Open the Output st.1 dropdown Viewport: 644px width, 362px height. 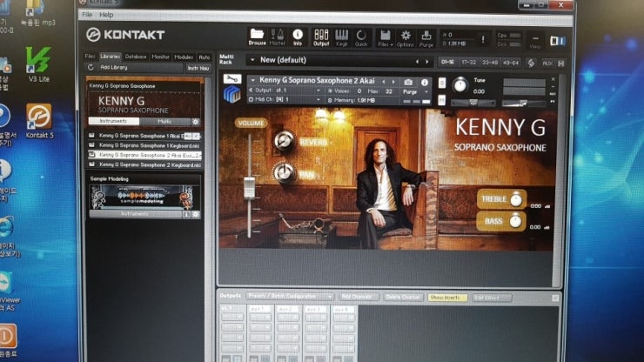286,90
